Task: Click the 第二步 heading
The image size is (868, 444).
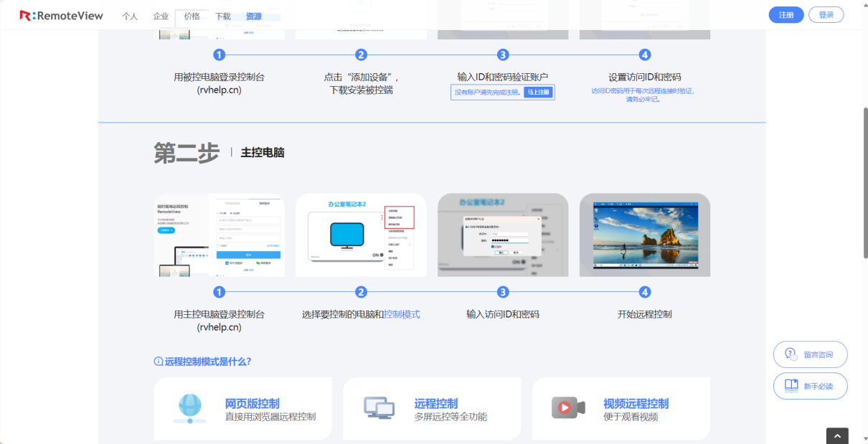Action: click(187, 153)
